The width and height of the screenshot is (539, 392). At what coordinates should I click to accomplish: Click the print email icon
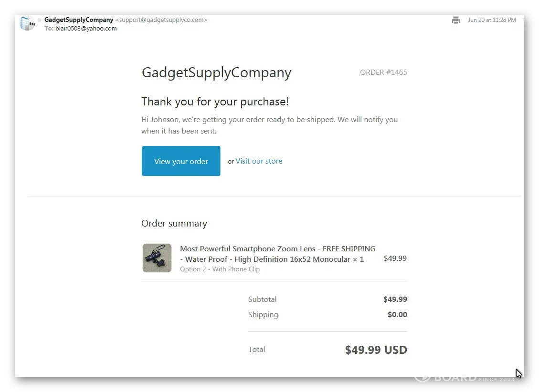tap(456, 20)
